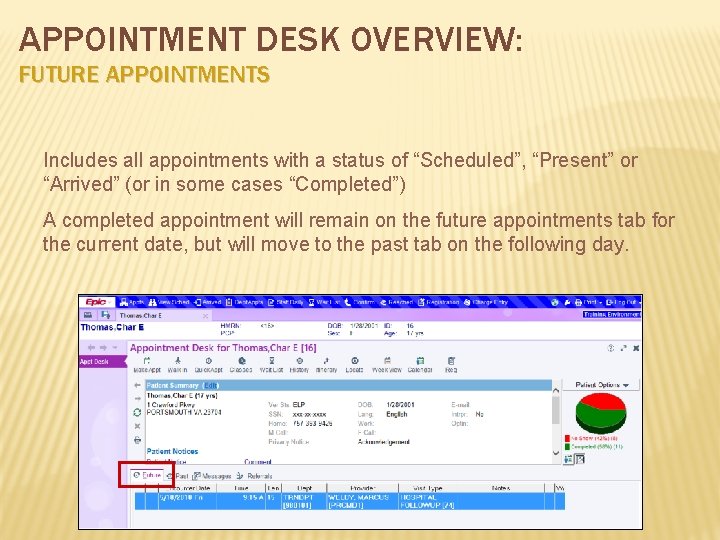Click the scroll up arrow of Patient Summary

tap(556, 391)
